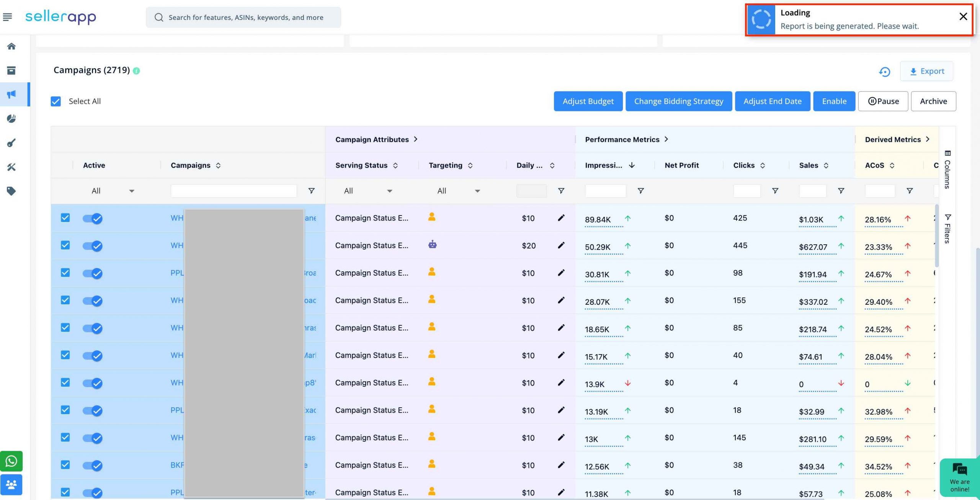
Task: Sort by Serving Status column header
Action: [367, 165]
